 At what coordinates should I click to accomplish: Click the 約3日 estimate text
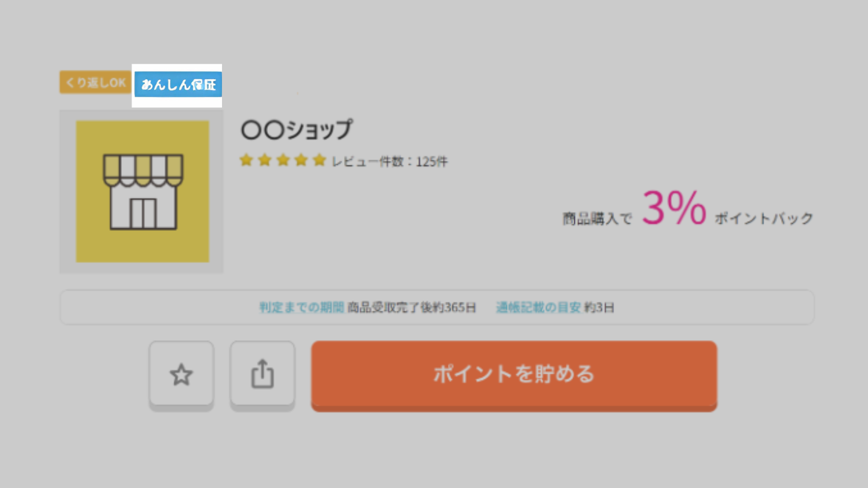599,308
